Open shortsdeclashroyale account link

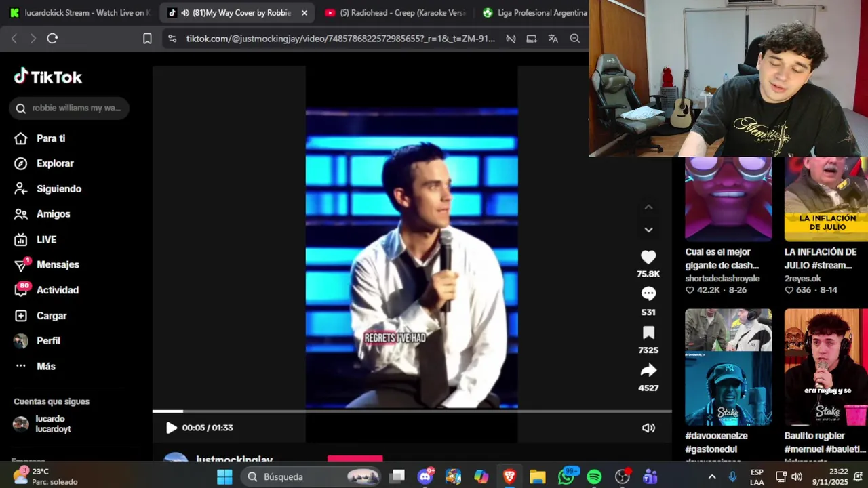pos(722,279)
